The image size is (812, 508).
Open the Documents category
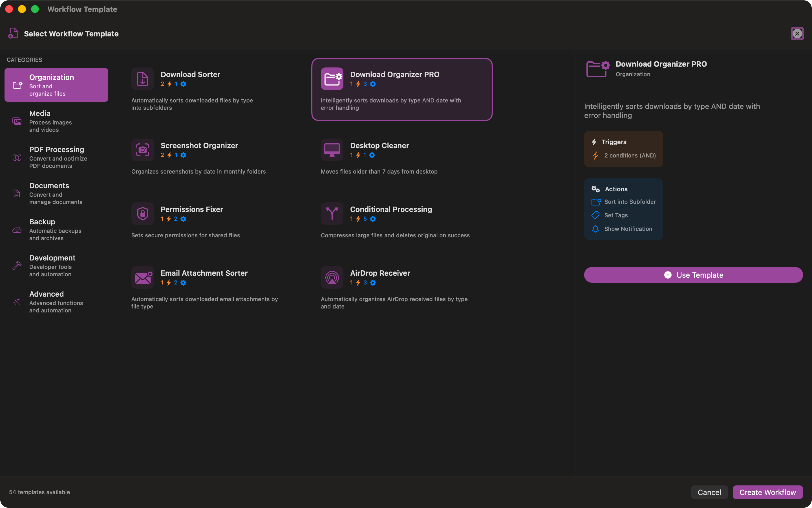(56, 194)
